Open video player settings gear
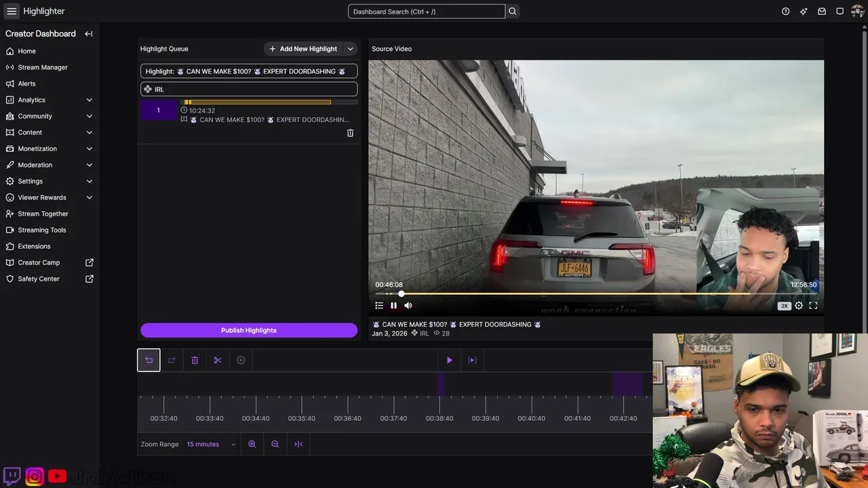868x488 pixels. coord(799,306)
